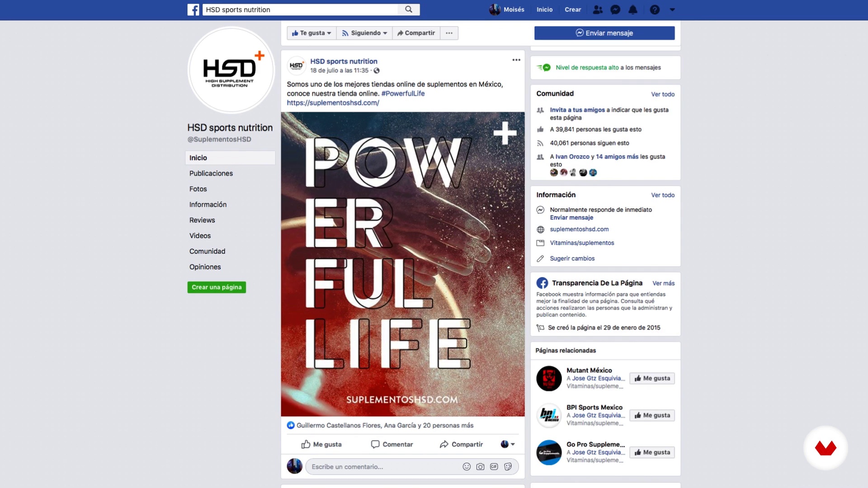This screenshot has width=868, height=488.
Task: Open Messenger icon in top bar
Action: (x=615, y=9)
